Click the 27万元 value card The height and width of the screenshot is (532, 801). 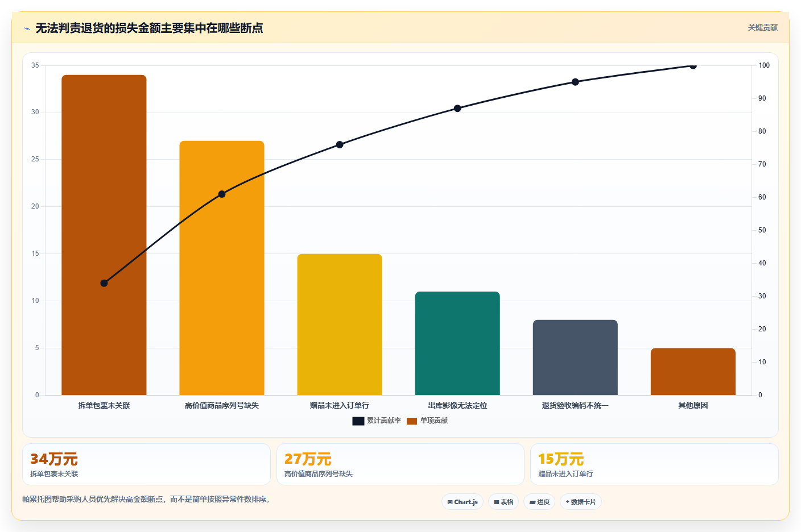400,464
